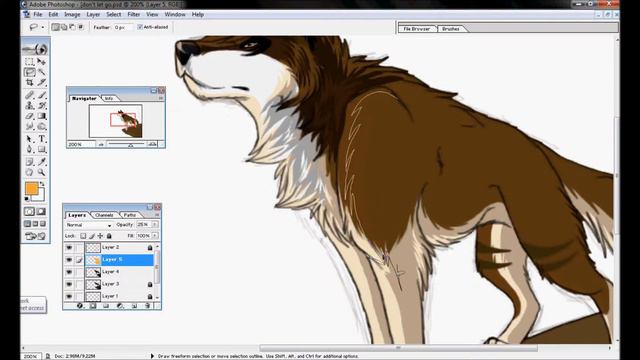Open the Brushes tab
640x360 pixels.
451,29
